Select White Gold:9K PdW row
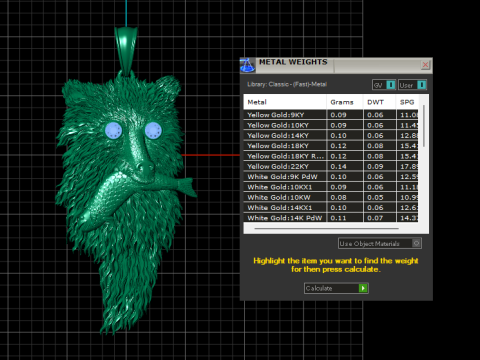Image resolution: width=480 pixels, height=360 pixels. pyautogui.click(x=331, y=177)
